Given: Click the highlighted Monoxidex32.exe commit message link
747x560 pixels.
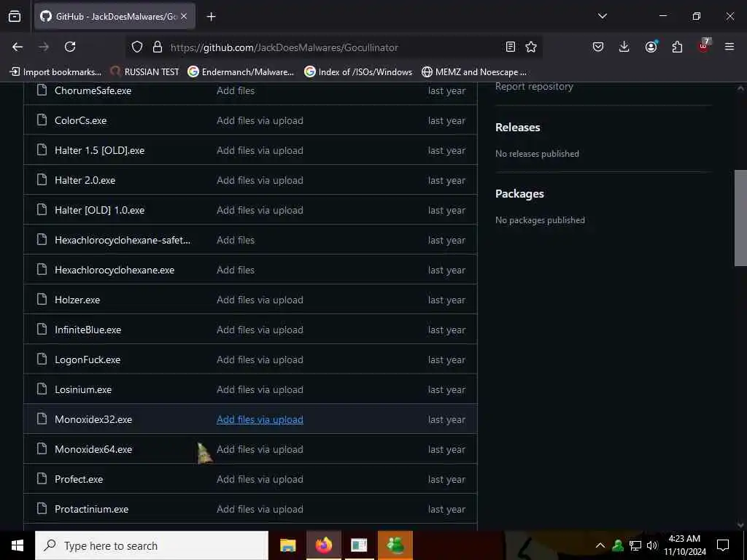Looking at the screenshot, I should point(260,419).
